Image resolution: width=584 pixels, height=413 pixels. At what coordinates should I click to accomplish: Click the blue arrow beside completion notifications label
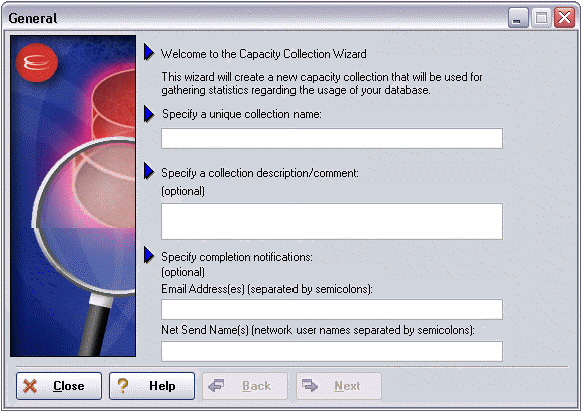pyautogui.click(x=149, y=255)
